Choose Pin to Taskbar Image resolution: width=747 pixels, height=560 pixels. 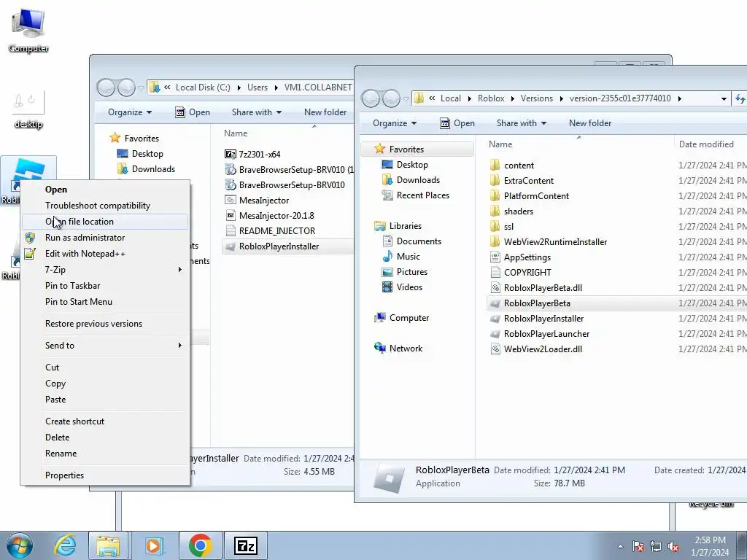[x=105, y=286]
